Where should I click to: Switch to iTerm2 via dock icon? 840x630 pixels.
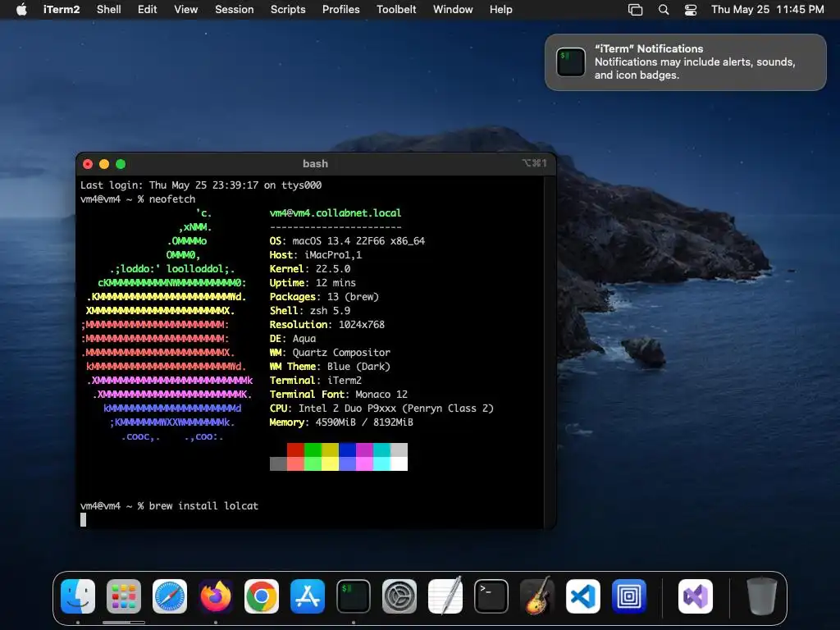coord(354,596)
